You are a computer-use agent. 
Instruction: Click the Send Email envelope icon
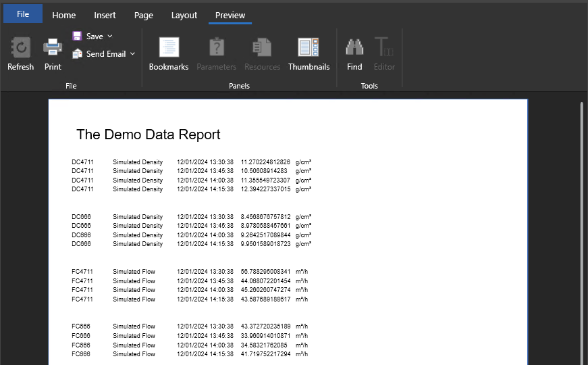pyautogui.click(x=77, y=53)
